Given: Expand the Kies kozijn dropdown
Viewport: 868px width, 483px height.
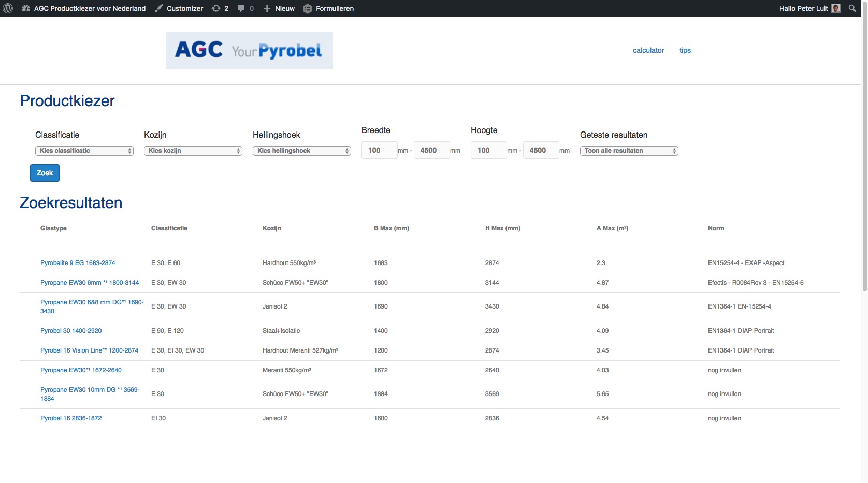Looking at the screenshot, I should tap(193, 151).
